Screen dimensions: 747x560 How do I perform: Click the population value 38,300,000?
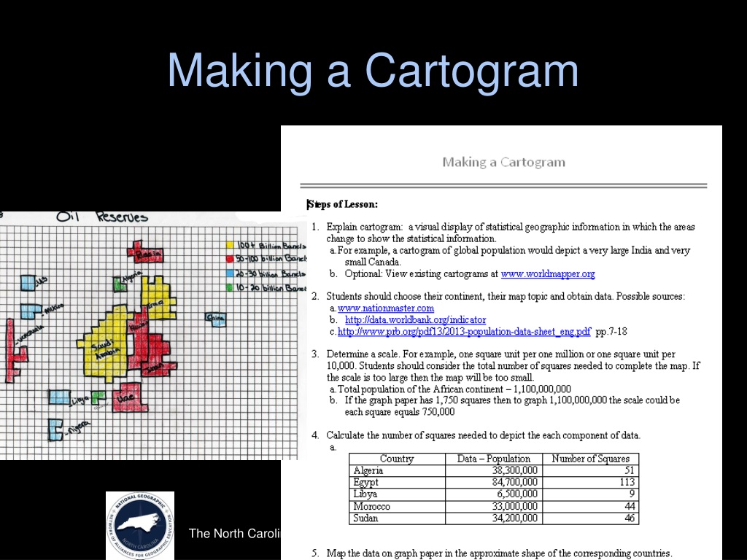(514, 470)
